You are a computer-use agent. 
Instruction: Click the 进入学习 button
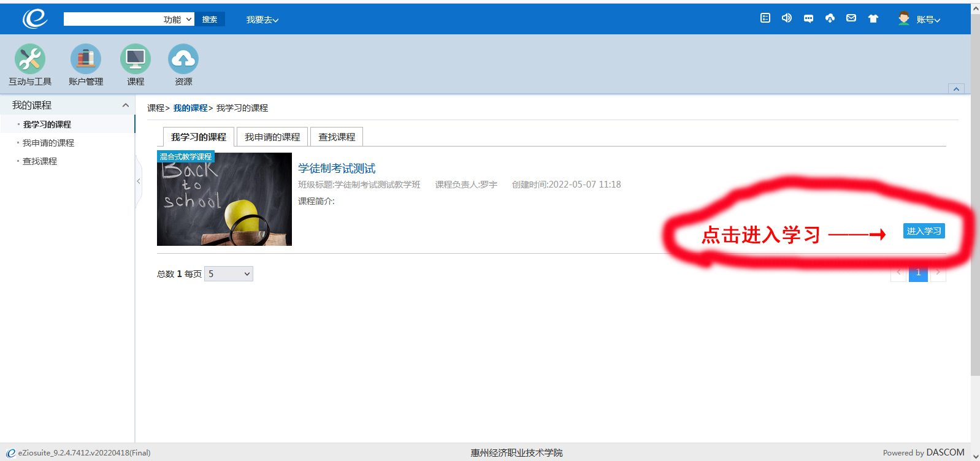tap(924, 231)
